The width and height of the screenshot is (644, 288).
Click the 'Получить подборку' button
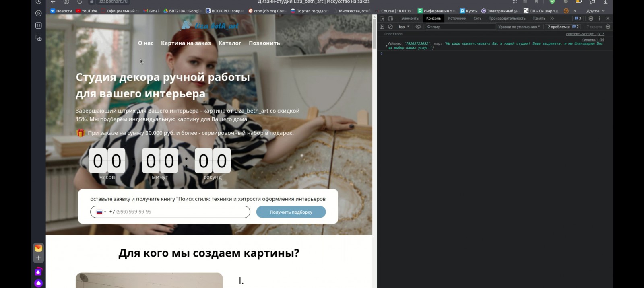click(291, 212)
